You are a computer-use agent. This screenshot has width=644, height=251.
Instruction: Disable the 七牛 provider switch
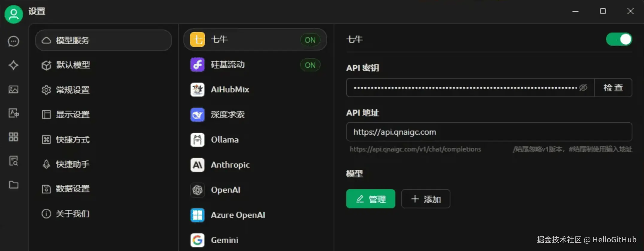619,39
